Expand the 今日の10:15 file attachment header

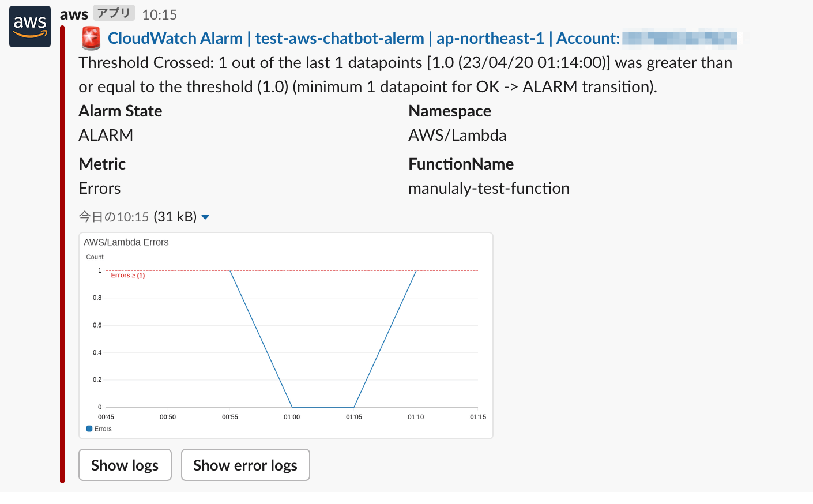(112, 217)
